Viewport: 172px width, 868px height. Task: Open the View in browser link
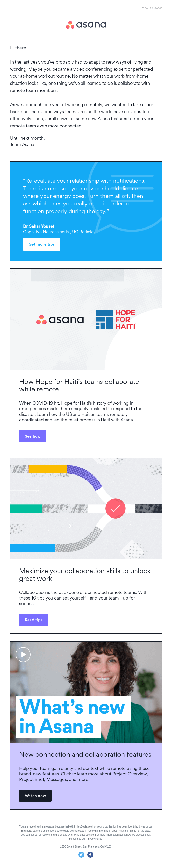pyautogui.click(x=152, y=8)
